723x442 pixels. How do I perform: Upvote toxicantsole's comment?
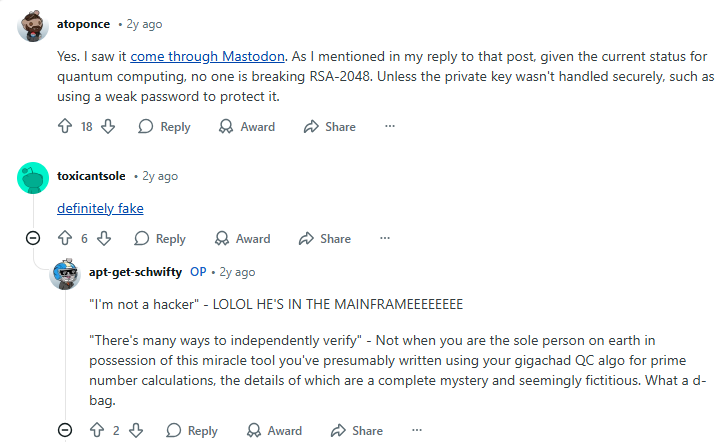tap(66, 239)
